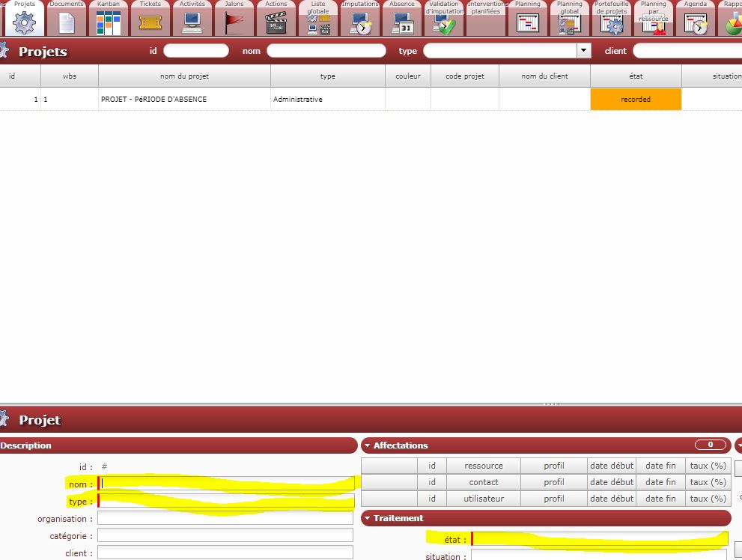Open the Tickets module icon
The width and height of the screenshot is (742, 560).
pos(150,23)
